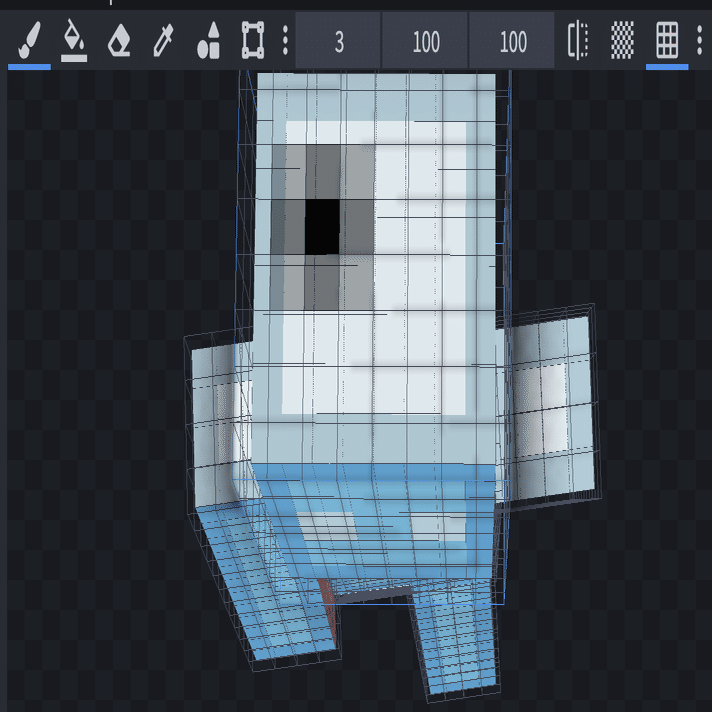The width and height of the screenshot is (712, 712).
Task: Select the Copy Paste selection tool
Action: point(253,41)
